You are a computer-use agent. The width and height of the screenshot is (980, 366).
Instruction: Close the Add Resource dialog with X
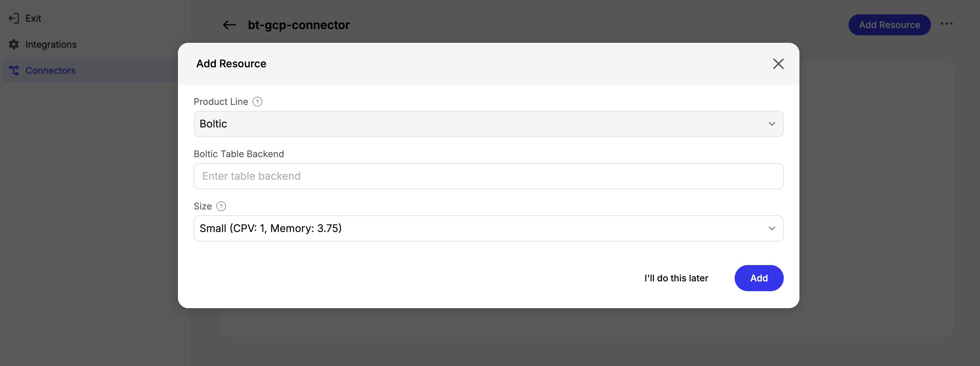(778, 64)
